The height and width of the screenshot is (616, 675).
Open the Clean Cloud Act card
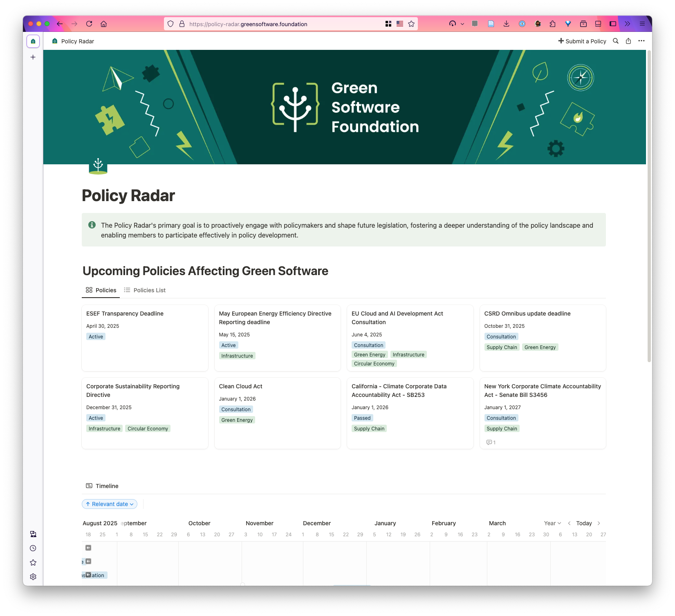(278, 413)
